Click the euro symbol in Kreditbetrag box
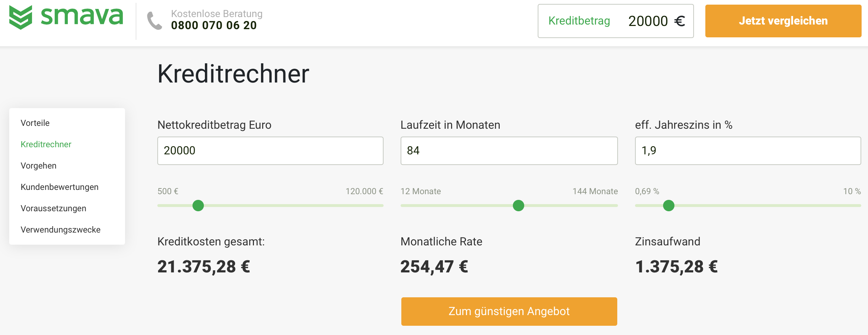The width and height of the screenshot is (868, 335). tap(679, 21)
